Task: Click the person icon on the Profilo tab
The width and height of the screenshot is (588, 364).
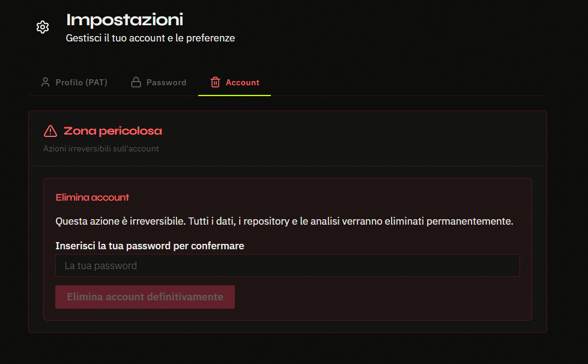Action: (46, 82)
